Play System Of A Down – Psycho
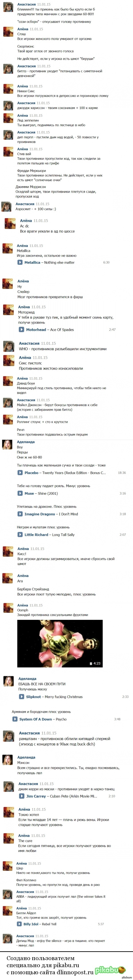The width and height of the screenshot is (133, 980). [15, 719]
